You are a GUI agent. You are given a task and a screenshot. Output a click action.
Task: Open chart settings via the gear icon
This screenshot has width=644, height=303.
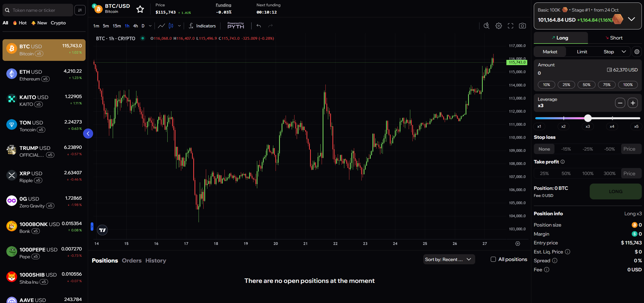coord(499,26)
